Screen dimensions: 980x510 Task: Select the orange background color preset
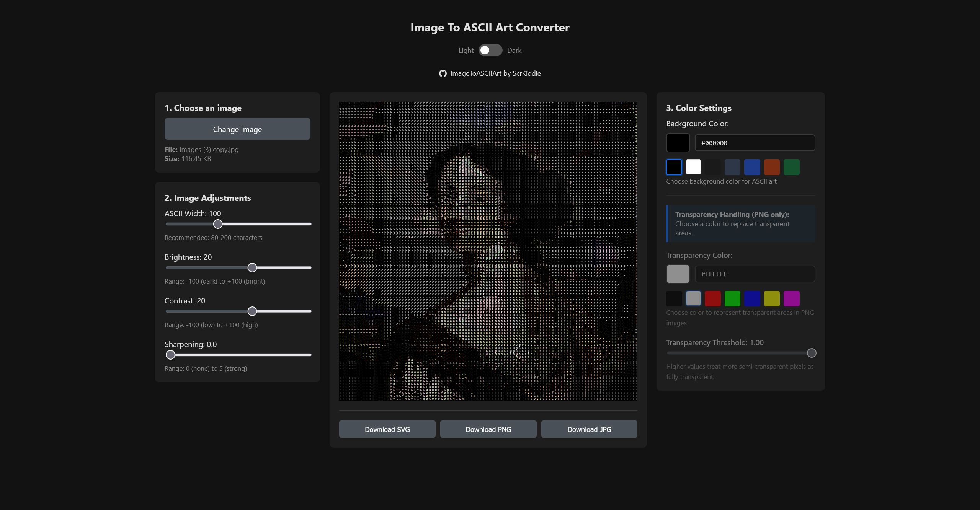pos(772,167)
